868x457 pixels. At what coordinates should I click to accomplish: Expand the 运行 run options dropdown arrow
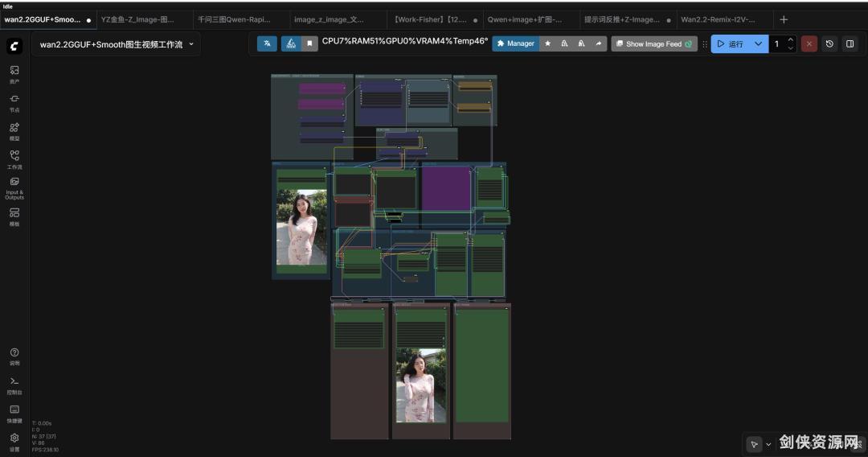coord(758,43)
